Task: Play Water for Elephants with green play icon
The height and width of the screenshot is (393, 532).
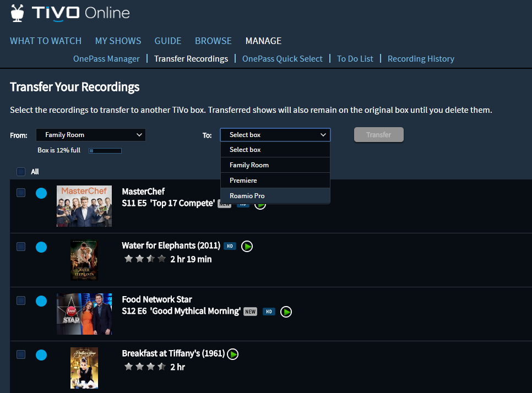Action: pos(247,246)
